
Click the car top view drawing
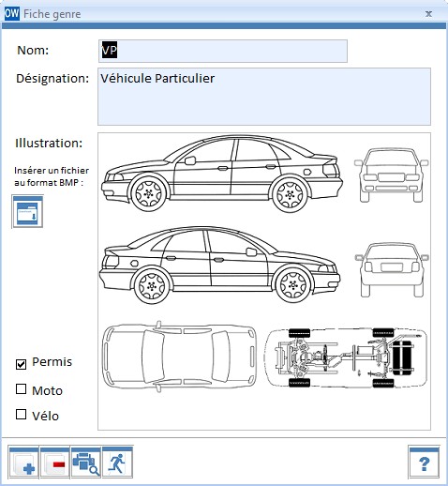pos(179,357)
